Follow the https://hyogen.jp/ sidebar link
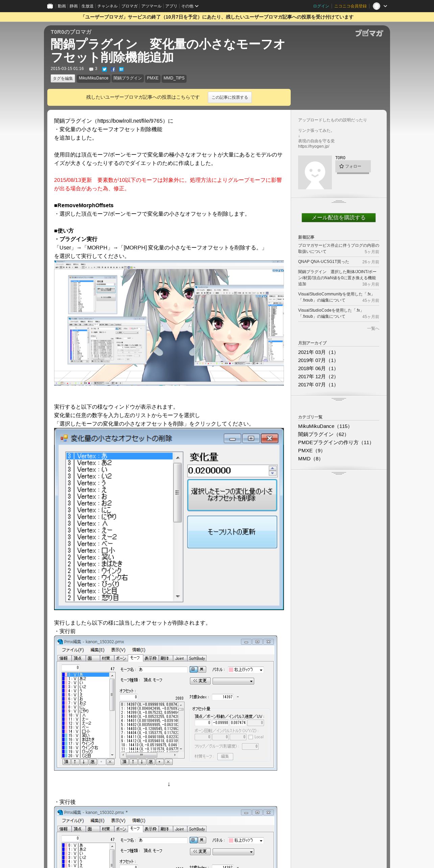 [314, 146]
